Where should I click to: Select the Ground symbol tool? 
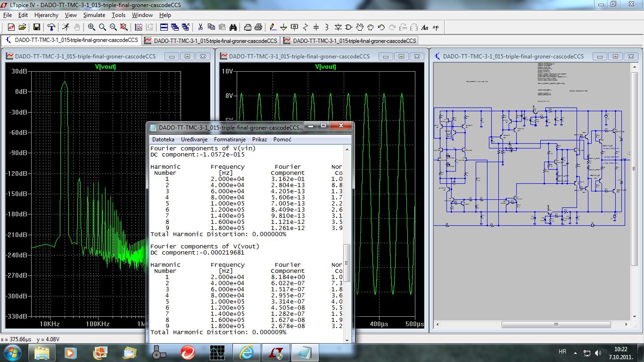283,27
